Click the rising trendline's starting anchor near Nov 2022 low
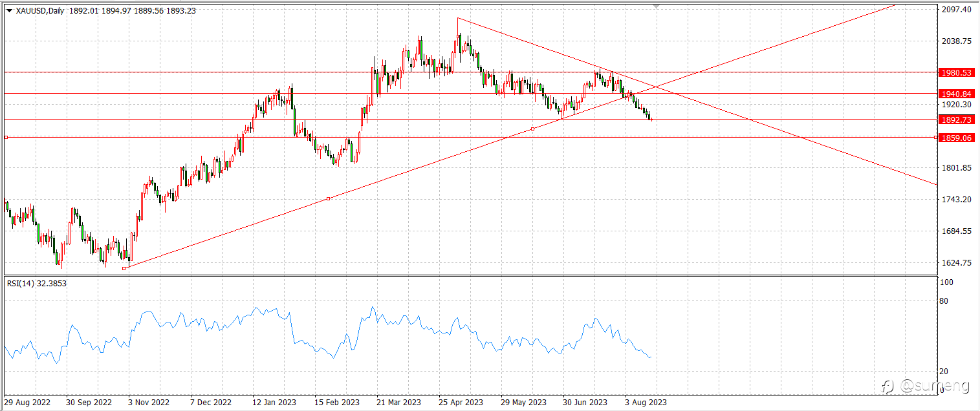Image resolution: width=980 pixels, height=411 pixels. click(x=124, y=268)
